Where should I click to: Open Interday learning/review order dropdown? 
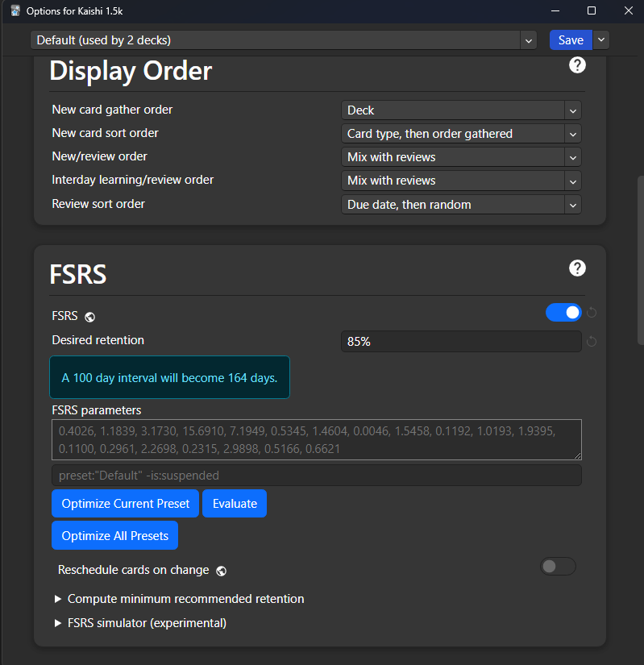point(461,181)
